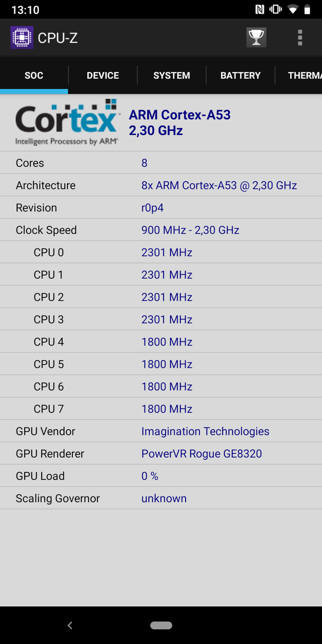Tap the ARM Cortex-A53 heading text
This screenshot has width=322, height=644.
click(180, 115)
